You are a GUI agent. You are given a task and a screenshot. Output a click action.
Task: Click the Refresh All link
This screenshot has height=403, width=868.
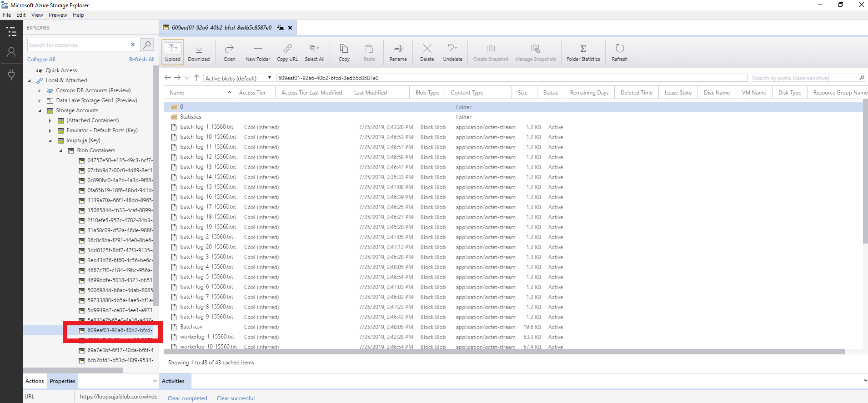tap(141, 60)
